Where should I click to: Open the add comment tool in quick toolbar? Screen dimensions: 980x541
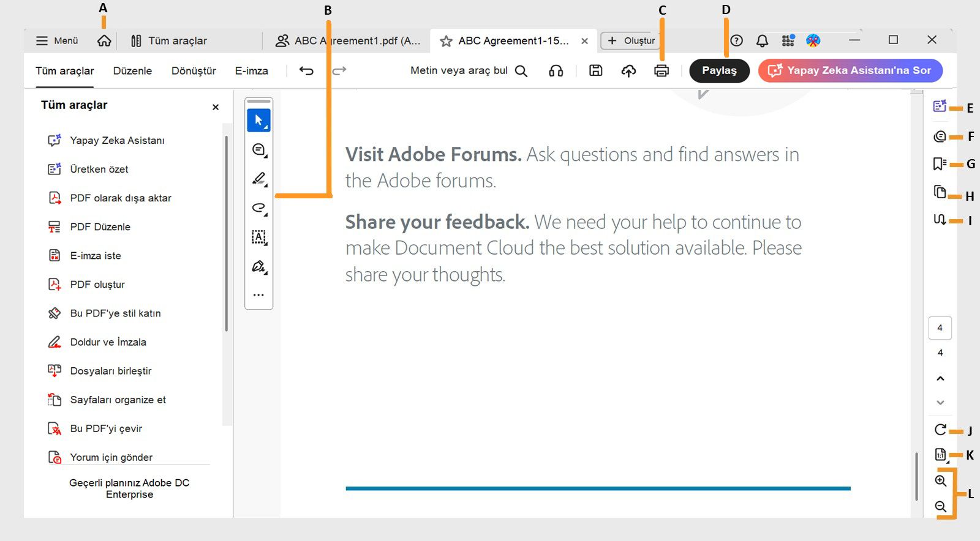pyautogui.click(x=258, y=150)
